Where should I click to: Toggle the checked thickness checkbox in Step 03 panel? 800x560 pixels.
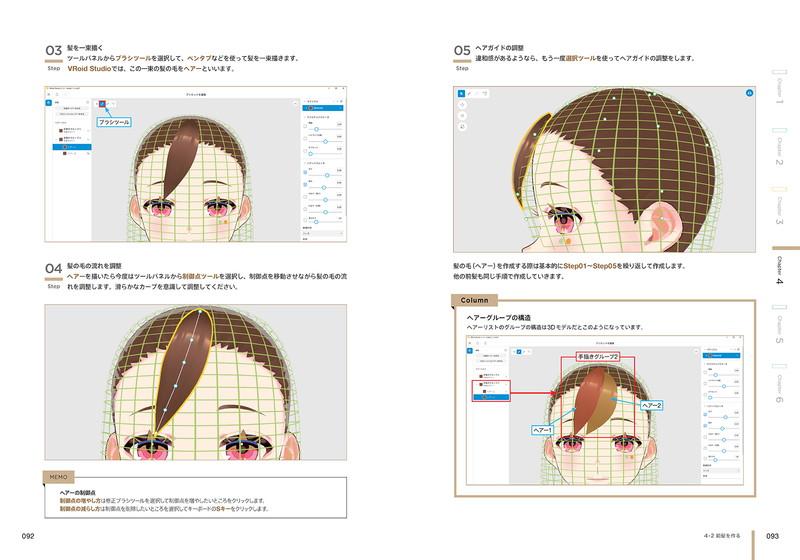[x=306, y=172]
